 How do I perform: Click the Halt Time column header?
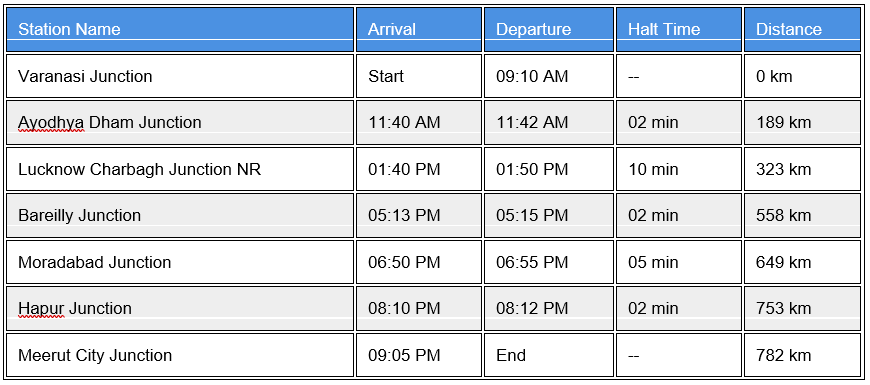point(679,29)
